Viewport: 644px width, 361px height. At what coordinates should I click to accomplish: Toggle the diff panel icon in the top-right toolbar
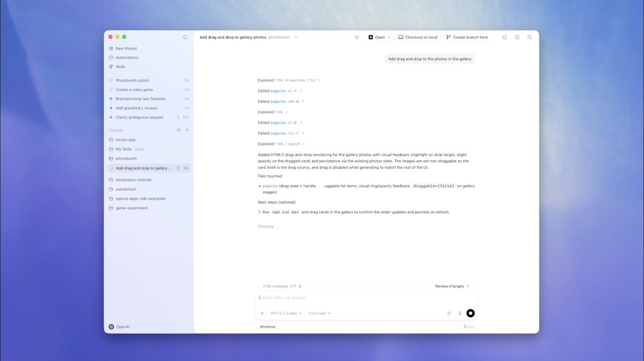[517, 37]
